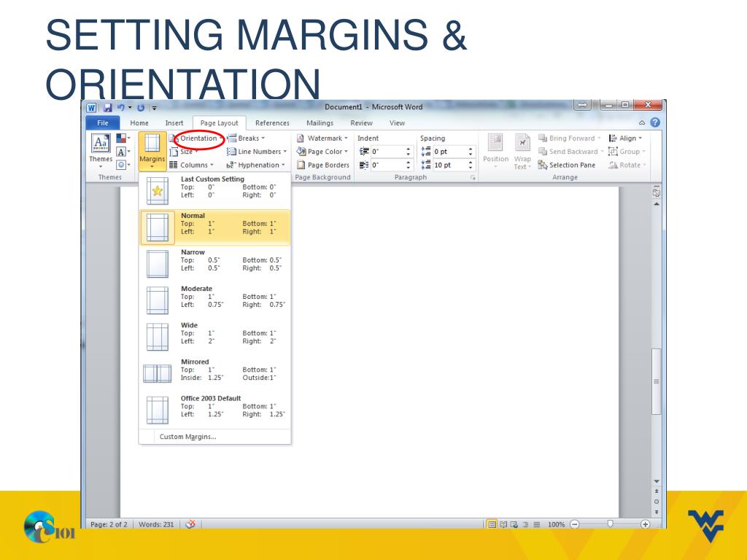
Task: Switch to Web Layout view icon
Action: tap(514, 524)
